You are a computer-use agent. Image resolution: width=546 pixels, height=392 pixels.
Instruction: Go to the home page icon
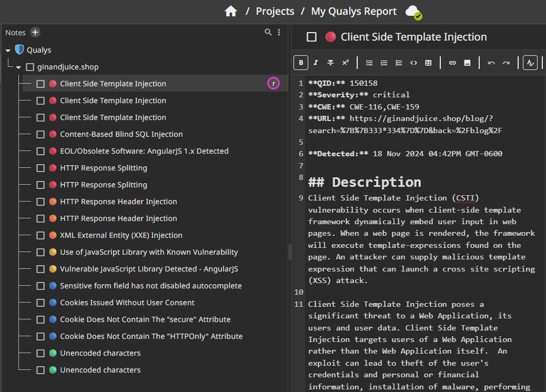point(230,11)
